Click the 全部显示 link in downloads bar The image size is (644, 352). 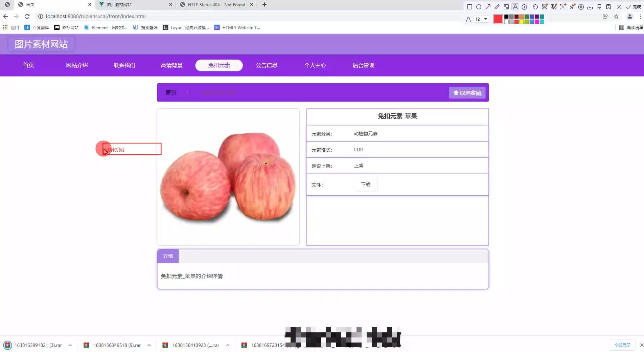click(623, 345)
